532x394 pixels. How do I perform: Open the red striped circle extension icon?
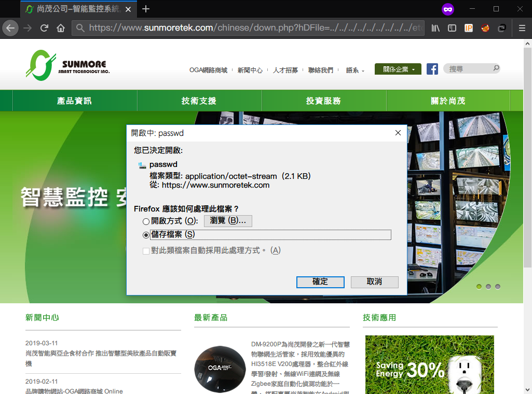(x=485, y=28)
